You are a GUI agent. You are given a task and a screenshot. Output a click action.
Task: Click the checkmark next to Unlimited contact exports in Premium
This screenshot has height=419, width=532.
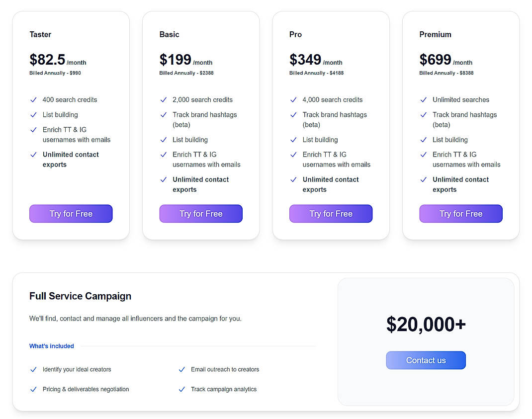coord(423,179)
